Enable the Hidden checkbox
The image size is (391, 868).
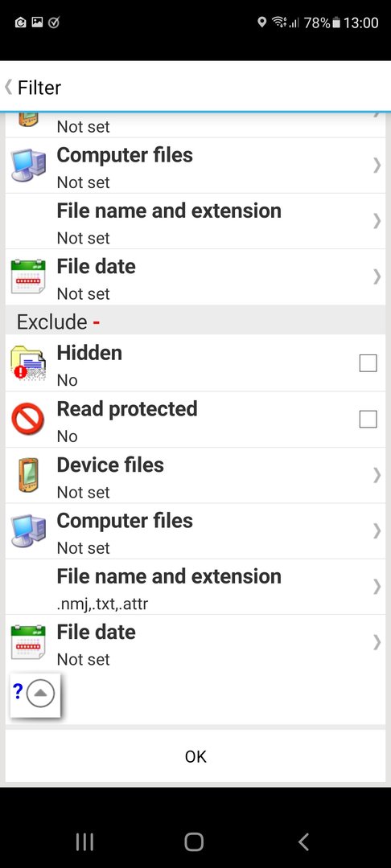tap(368, 363)
